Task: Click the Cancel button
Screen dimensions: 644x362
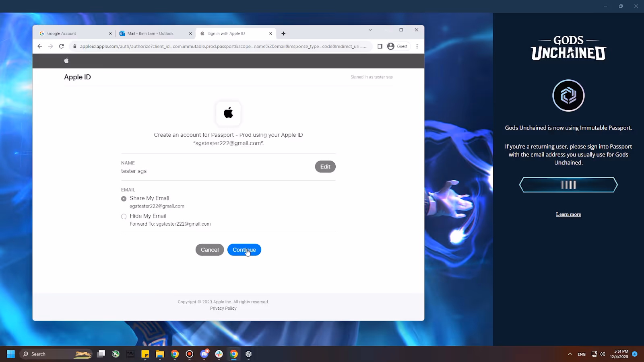Action: (x=210, y=250)
